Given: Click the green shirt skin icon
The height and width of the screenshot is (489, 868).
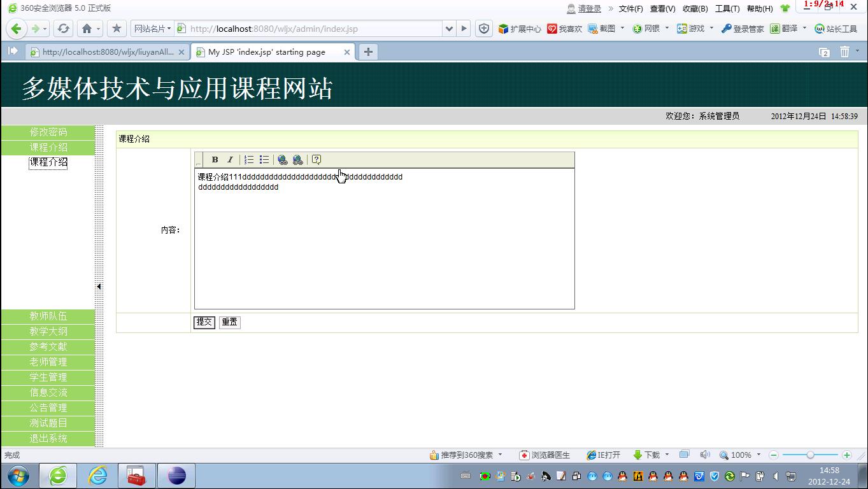Looking at the screenshot, I should coord(785,8).
